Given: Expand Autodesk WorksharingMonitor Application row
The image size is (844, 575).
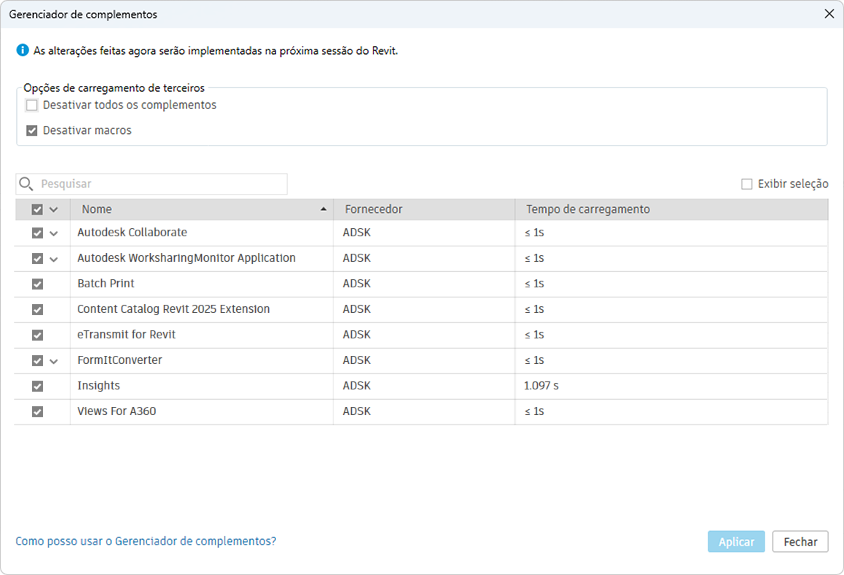Looking at the screenshot, I should click(54, 259).
